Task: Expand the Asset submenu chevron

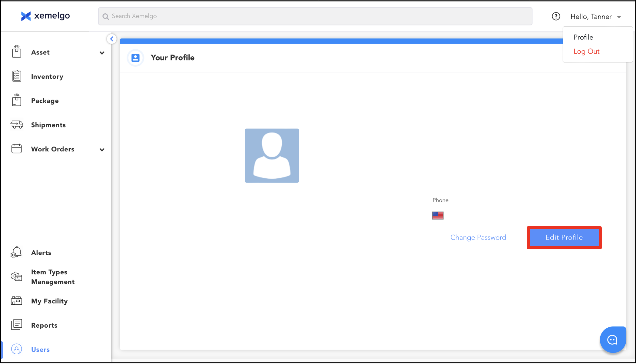Action: 102,53
